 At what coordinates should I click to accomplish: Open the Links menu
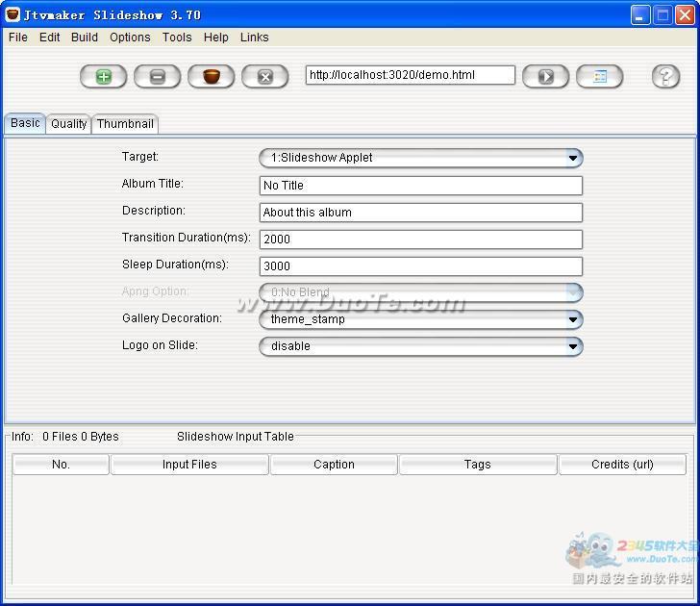[255, 38]
